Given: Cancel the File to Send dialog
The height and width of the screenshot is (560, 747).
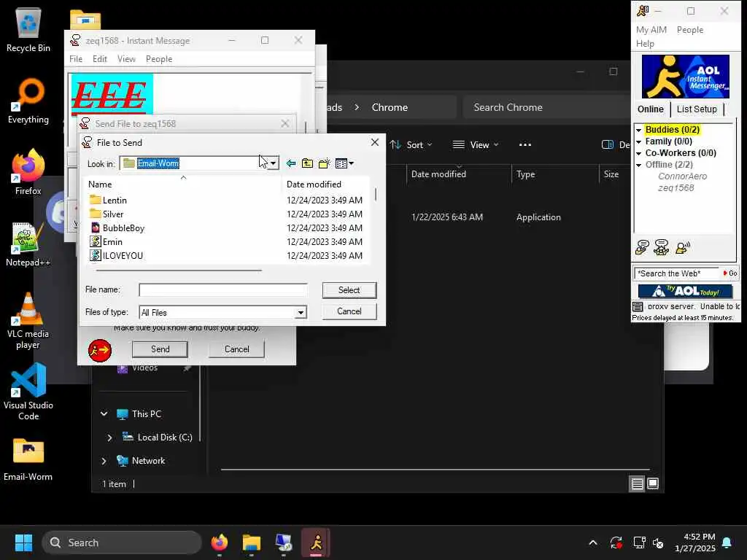Looking at the screenshot, I should click(x=349, y=311).
